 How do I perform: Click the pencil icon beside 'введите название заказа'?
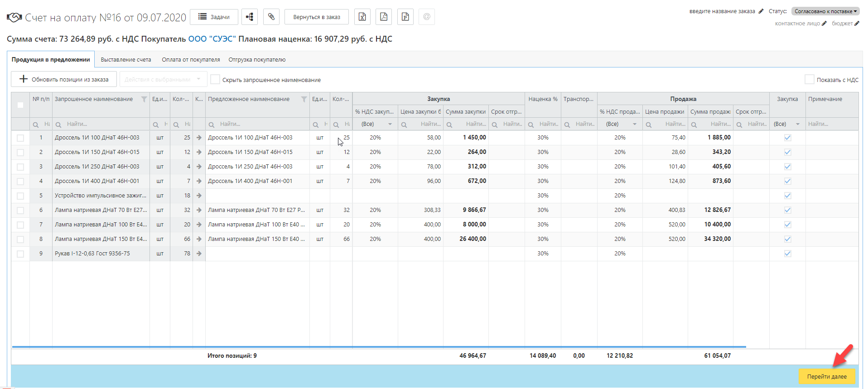pos(761,11)
